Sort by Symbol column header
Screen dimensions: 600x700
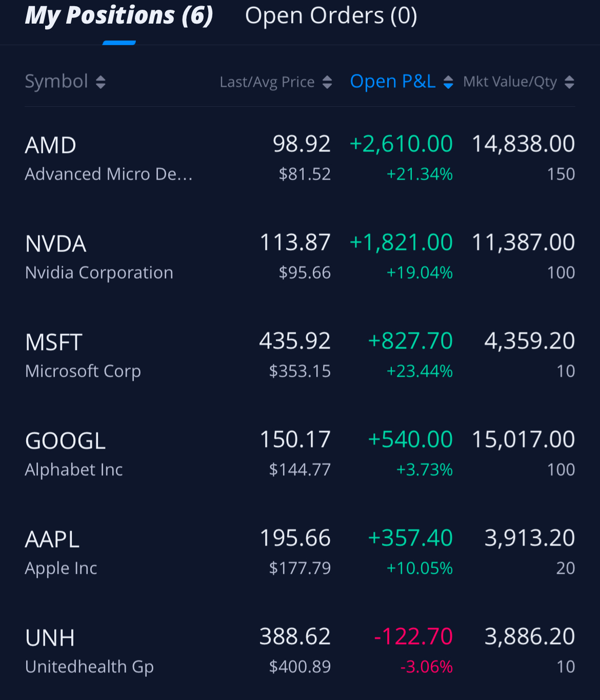(x=56, y=82)
